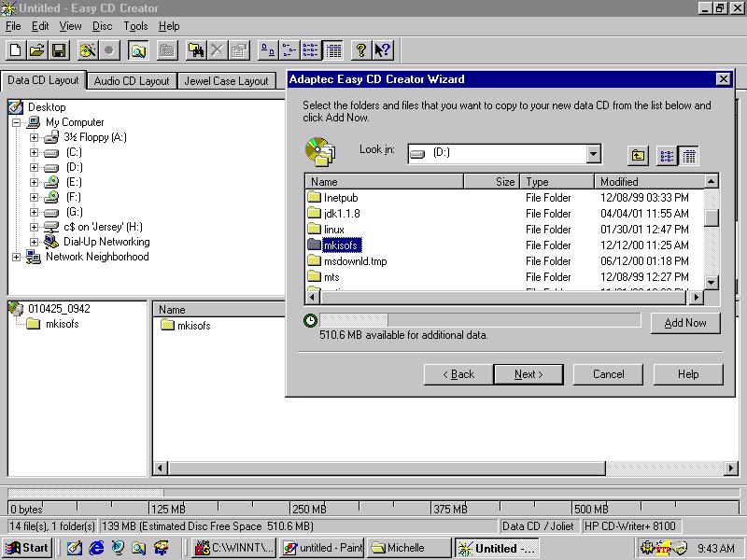
Task: Activate the What's This context help pointer
Action: pos(383,50)
